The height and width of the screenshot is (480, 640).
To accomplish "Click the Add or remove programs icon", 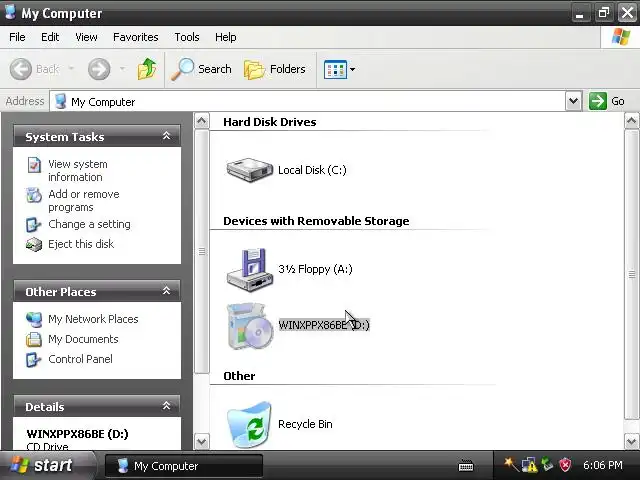I will click(x=34, y=195).
